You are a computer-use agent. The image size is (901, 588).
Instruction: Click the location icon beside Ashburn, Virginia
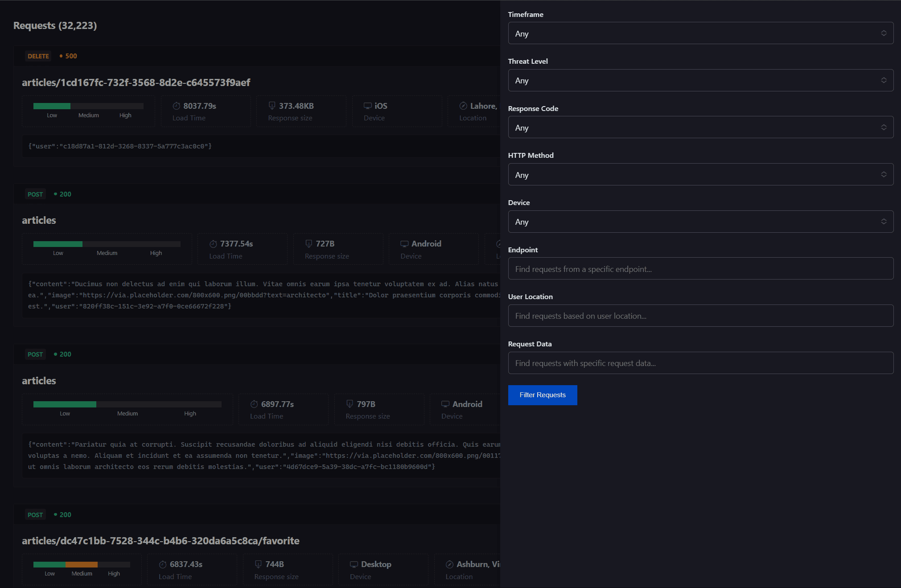[449, 564]
